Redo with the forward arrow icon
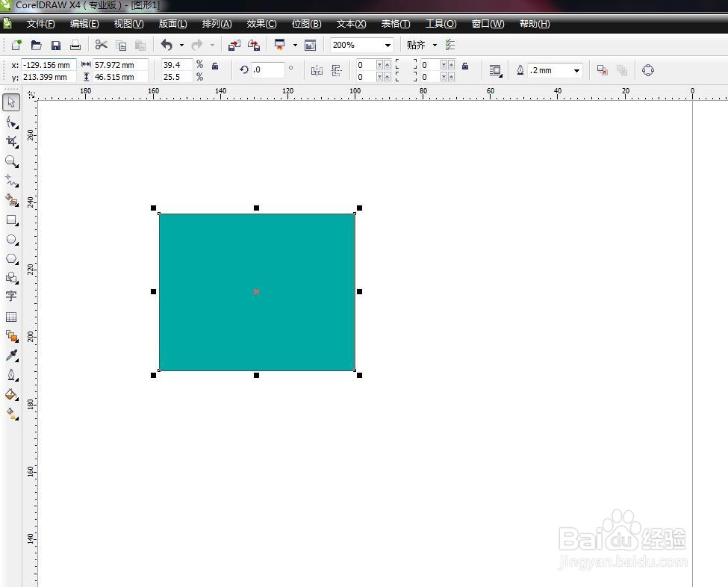Image resolution: width=728 pixels, height=587 pixels. pos(197,45)
